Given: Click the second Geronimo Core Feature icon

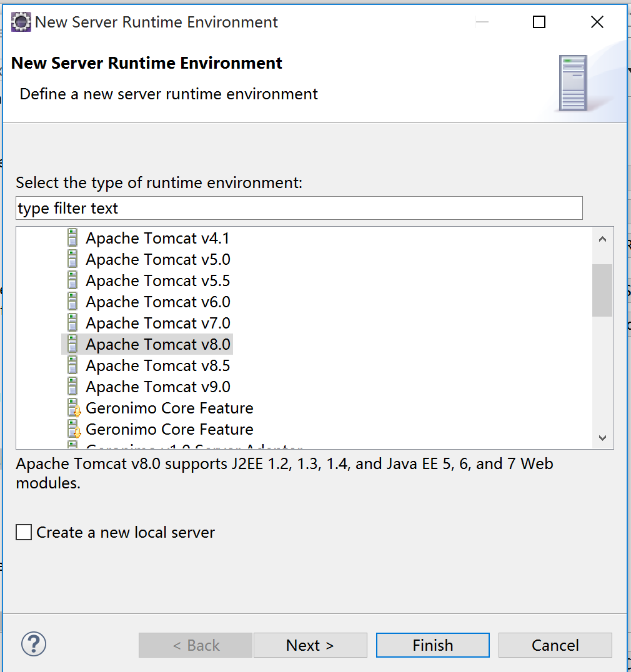Looking at the screenshot, I should (x=74, y=429).
